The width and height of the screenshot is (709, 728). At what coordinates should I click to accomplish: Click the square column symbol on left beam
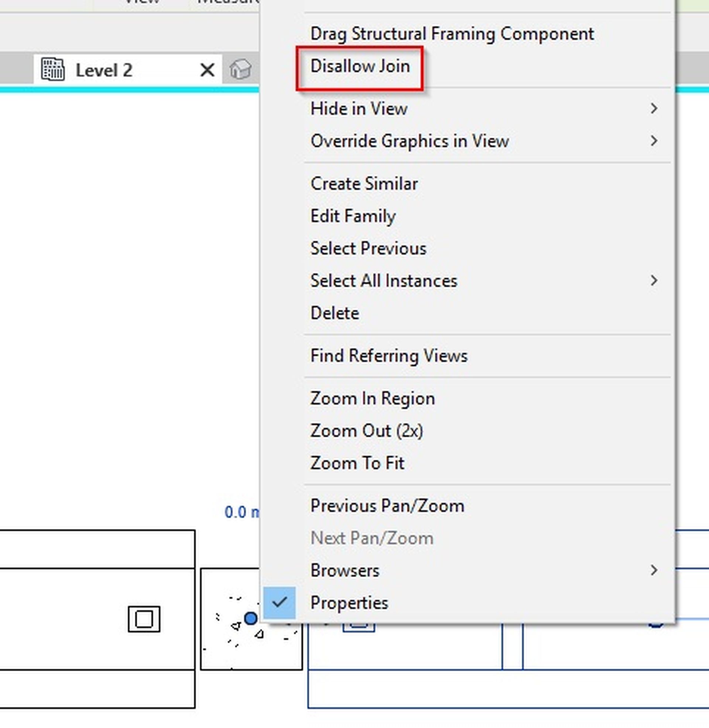144,619
